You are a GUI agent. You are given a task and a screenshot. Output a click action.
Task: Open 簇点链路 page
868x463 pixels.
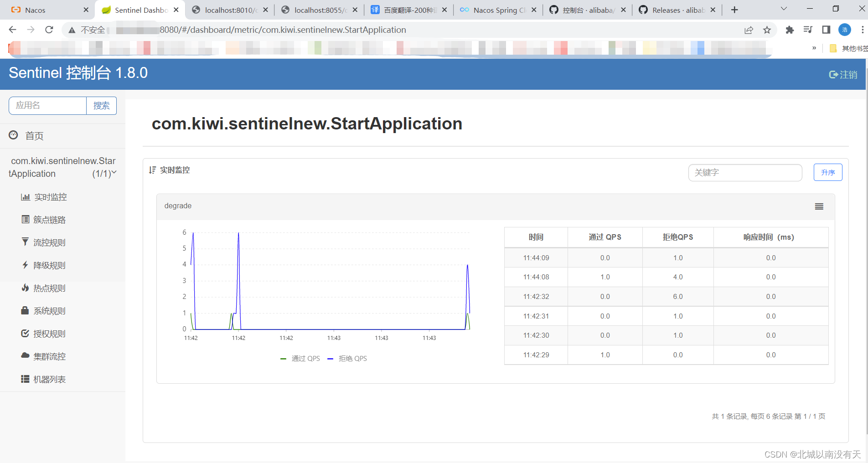49,220
